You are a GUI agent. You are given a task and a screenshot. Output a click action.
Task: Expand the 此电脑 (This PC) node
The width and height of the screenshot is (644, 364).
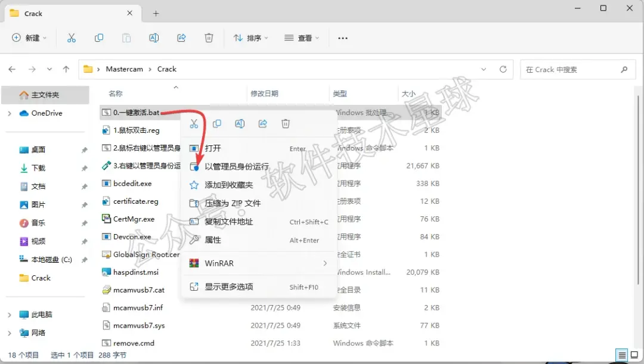pyautogui.click(x=10, y=315)
